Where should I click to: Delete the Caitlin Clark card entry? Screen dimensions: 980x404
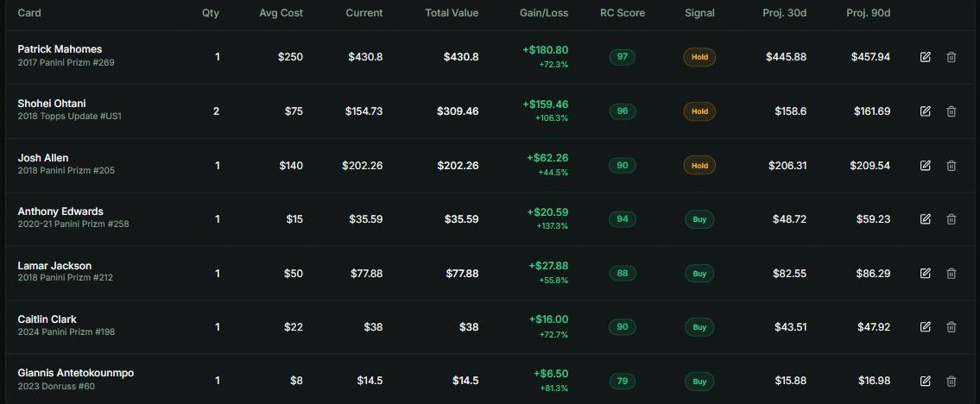click(952, 327)
